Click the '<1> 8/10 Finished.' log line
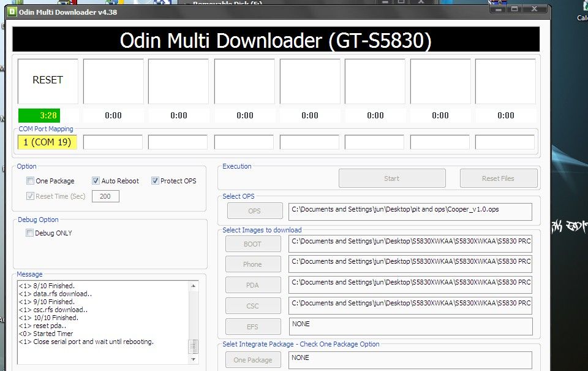Image resolution: width=588 pixels, height=371 pixels. pos(47,286)
